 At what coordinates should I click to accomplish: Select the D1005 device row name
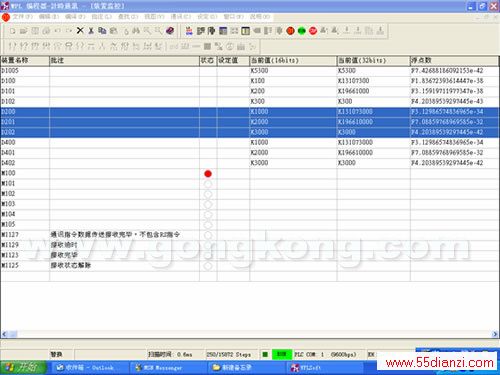tap(10, 71)
